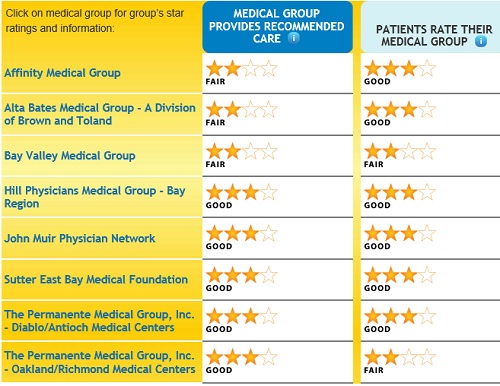This screenshot has height=386, width=500.
Task: Open Permanente Diablo/Antioch Medical Centers link
Action: 99,321
